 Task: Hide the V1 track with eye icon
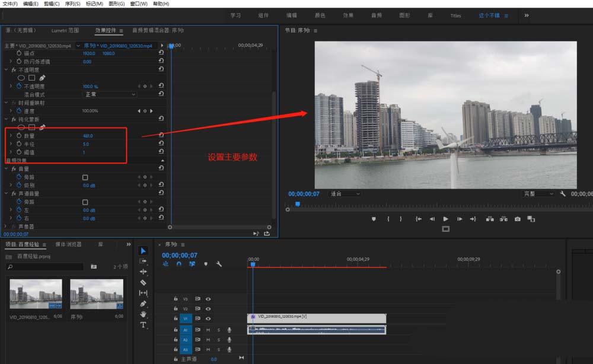pyautogui.click(x=208, y=318)
